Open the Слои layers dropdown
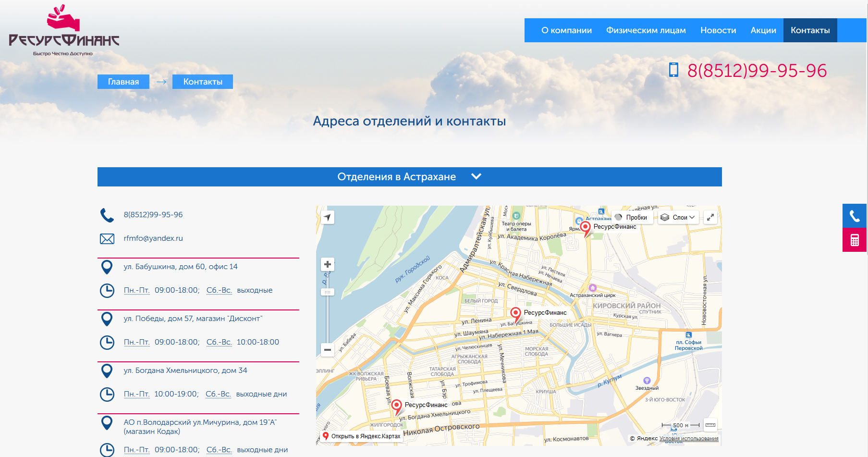The width and height of the screenshot is (868, 457). point(678,217)
